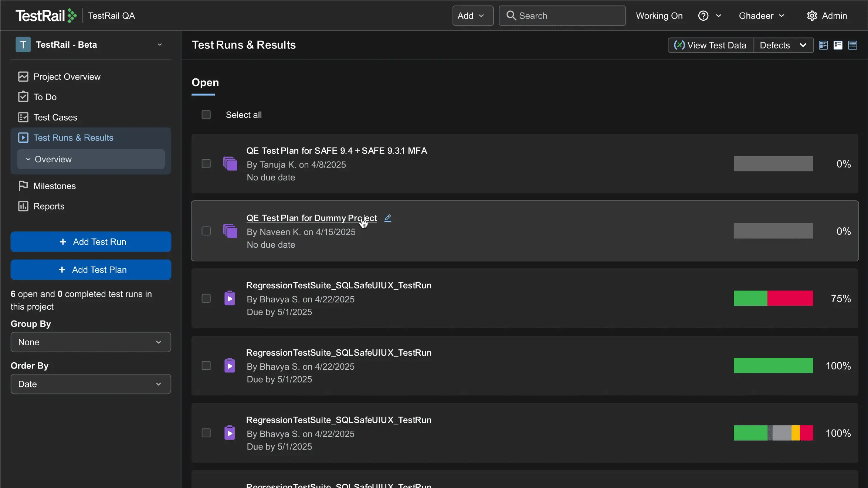Viewport: 868px width, 488px height.
Task: Click the Add Test Run button
Action: tap(91, 242)
